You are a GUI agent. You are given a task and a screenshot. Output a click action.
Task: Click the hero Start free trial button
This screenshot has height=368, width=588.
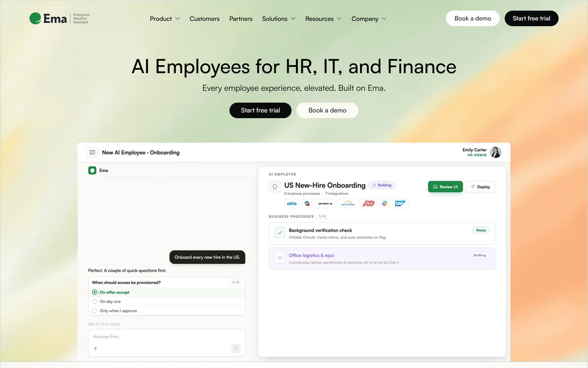(x=261, y=110)
